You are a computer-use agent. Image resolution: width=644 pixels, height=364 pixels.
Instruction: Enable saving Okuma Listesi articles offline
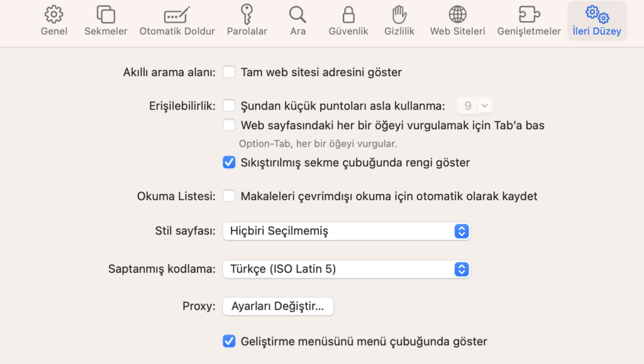coord(229,196)
